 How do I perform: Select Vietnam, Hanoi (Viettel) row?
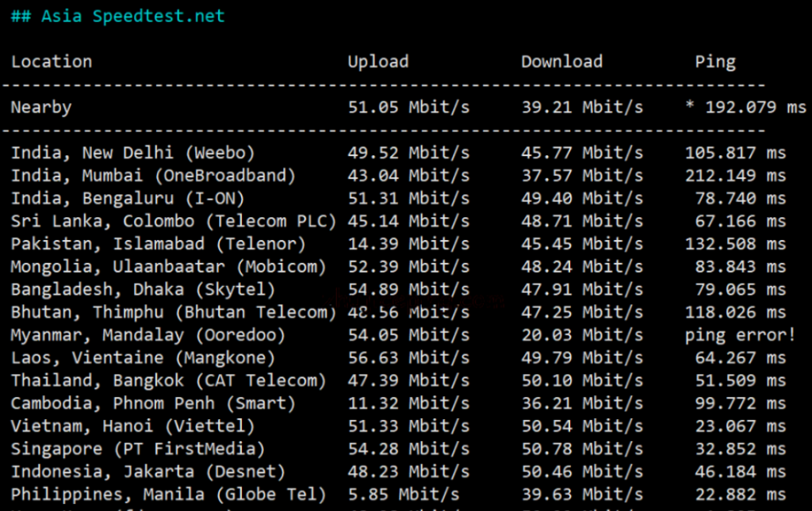click(133, 427)
